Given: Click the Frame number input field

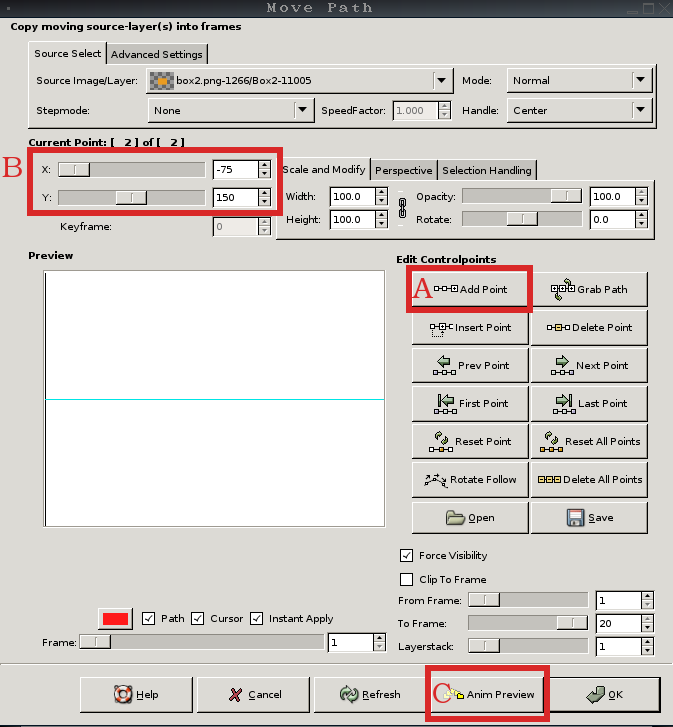Looking at the screenshot, I should click(350, 643).
